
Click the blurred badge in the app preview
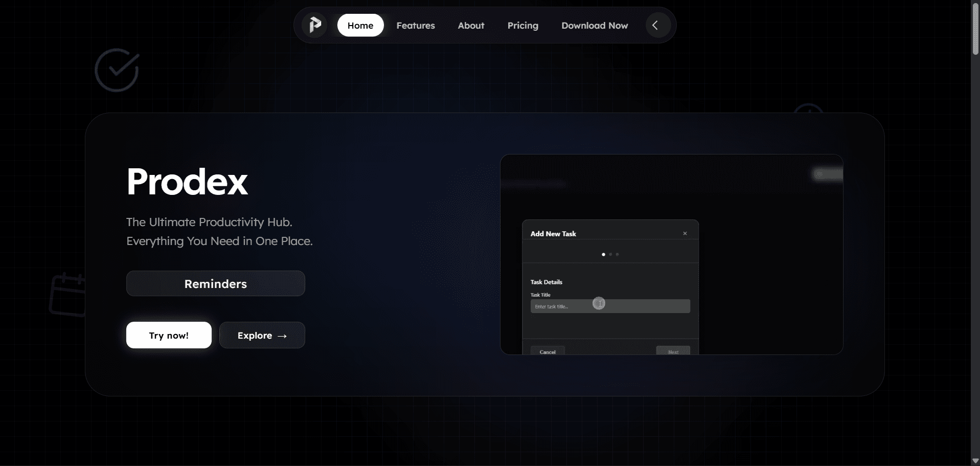[x=827, y=174]
